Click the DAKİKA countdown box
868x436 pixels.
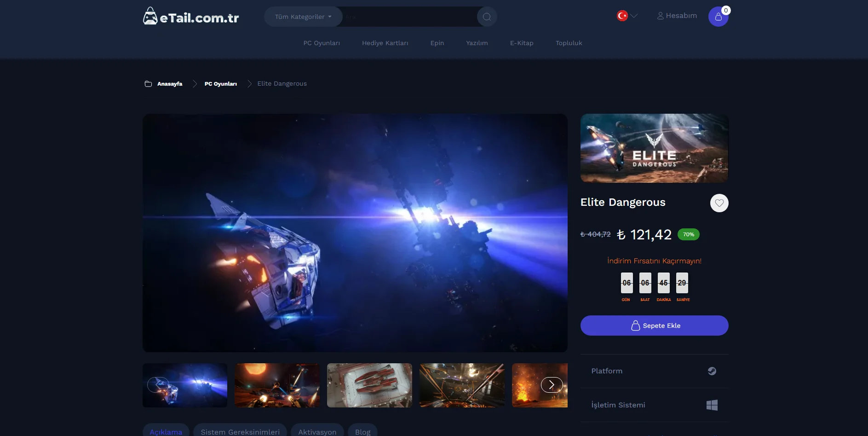(x=663, y=283)
